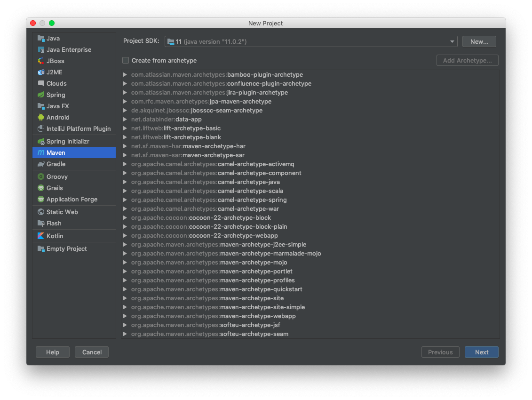The image size is (532, 400).
Task: Select softeu-archetype-seam row text
Action: pos(210,334)
